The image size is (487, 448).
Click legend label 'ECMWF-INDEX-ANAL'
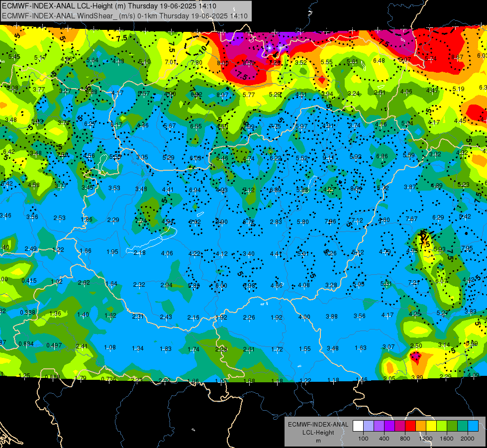point(318,425)
